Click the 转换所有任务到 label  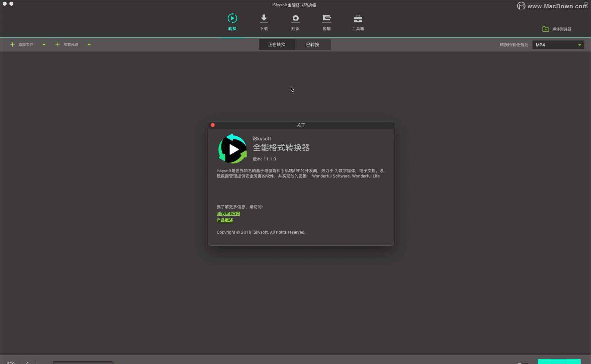(x=514, y=45)
